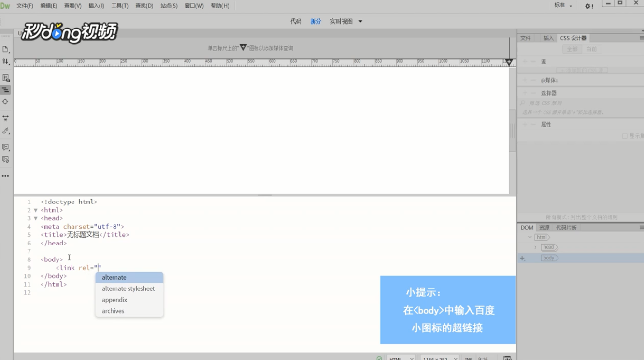Click the plus icon beside body node
The width and height of the screenshot is (644, 360).
(x=522, y=259)
